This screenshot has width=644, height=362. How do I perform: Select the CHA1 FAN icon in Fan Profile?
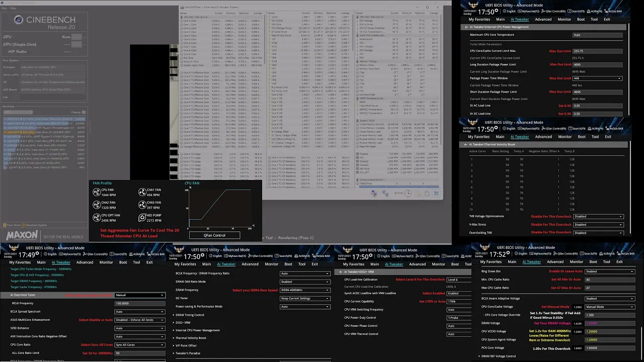142,192
